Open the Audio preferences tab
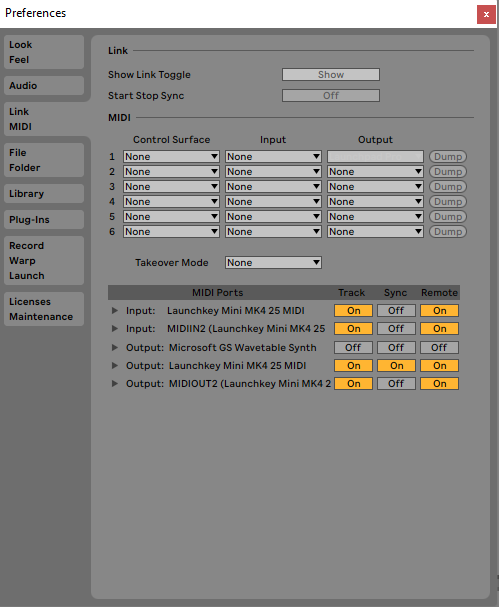499x607 pixels. (44, 86)
